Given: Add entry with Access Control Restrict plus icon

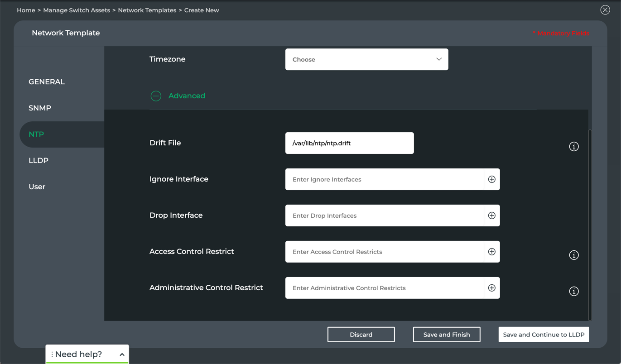Looking at the screenshot, I should click(491, 252).
